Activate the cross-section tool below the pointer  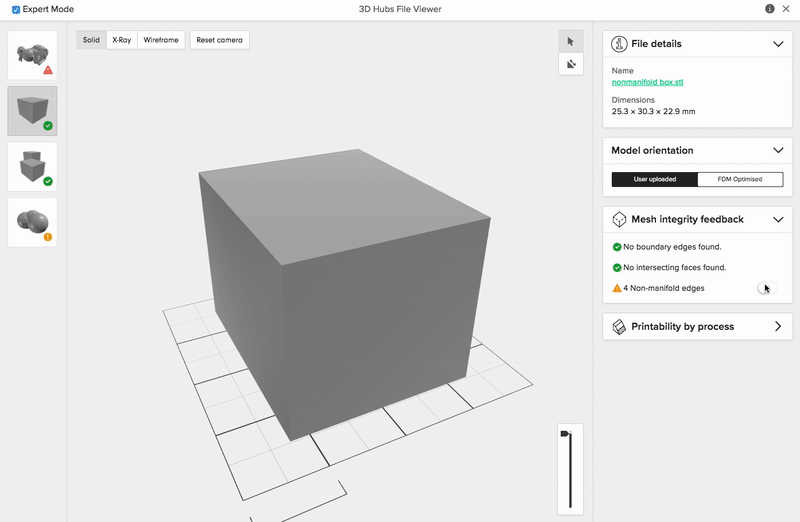tap(570, 63)
